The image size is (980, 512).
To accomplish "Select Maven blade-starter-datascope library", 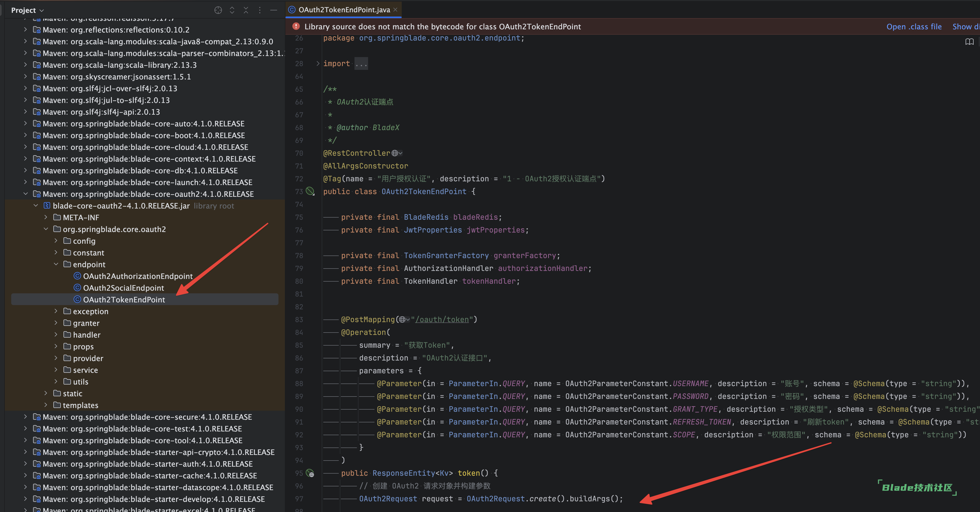I will coord(158,487).
